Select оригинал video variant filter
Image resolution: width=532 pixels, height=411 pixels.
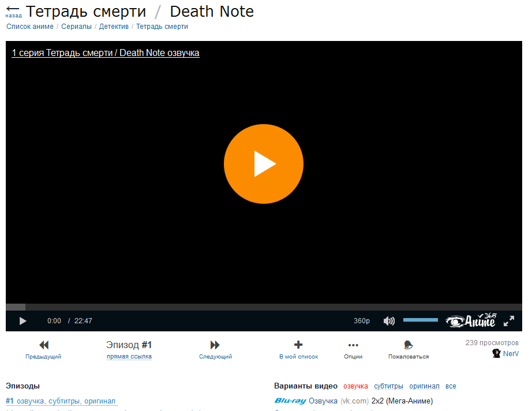coord(424,386)
